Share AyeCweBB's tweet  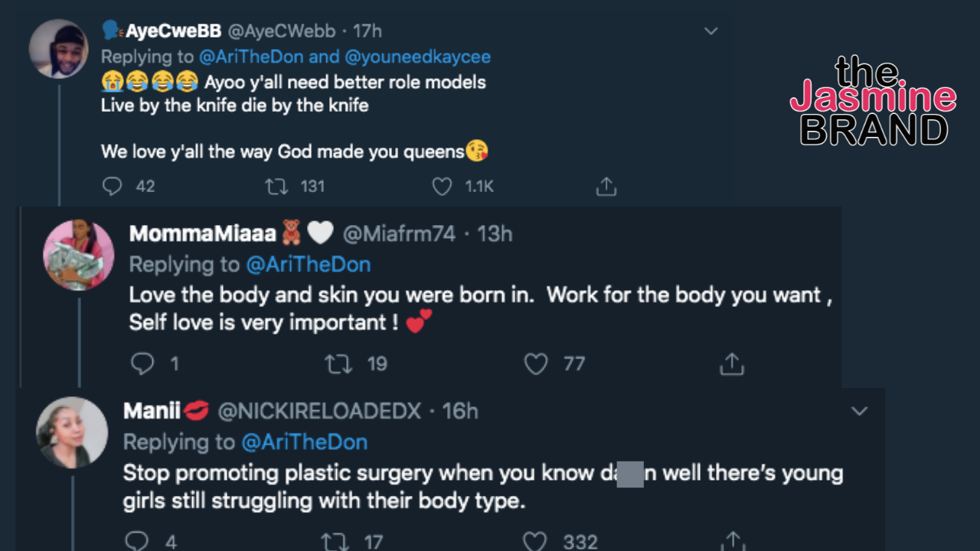[606, 186]
